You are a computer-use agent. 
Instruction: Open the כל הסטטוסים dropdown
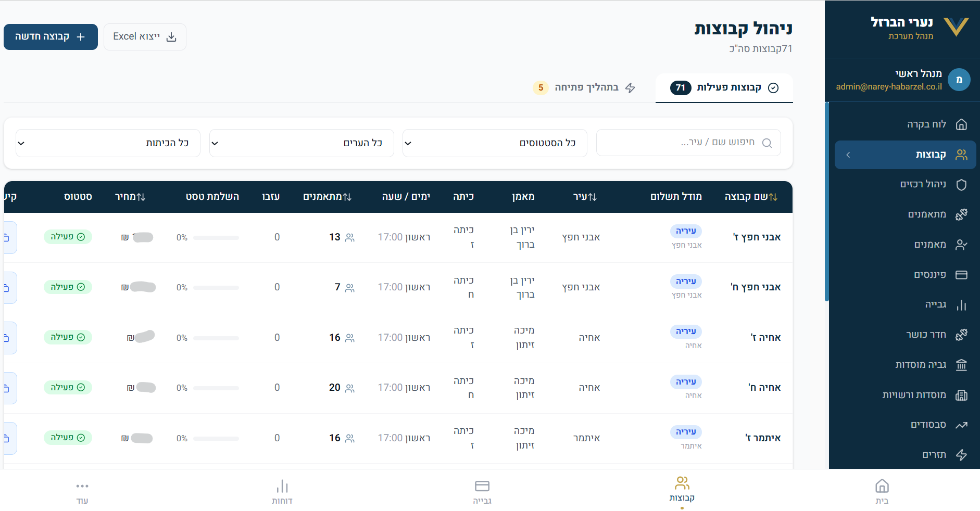click(495, 143)
